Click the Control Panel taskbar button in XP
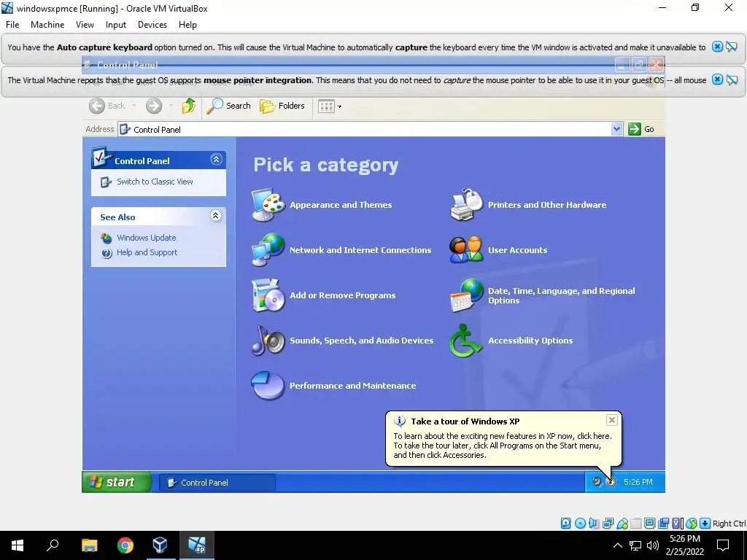 216,483
